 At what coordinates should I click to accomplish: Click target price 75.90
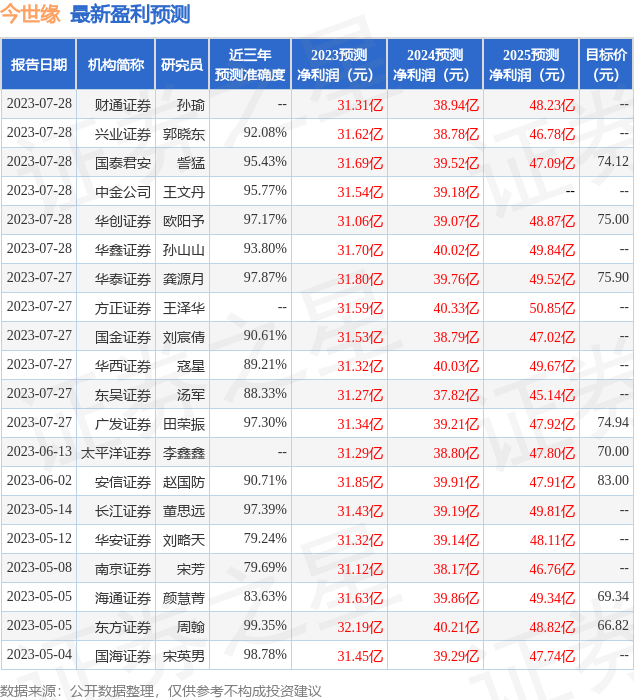click(x=613, y=278)
